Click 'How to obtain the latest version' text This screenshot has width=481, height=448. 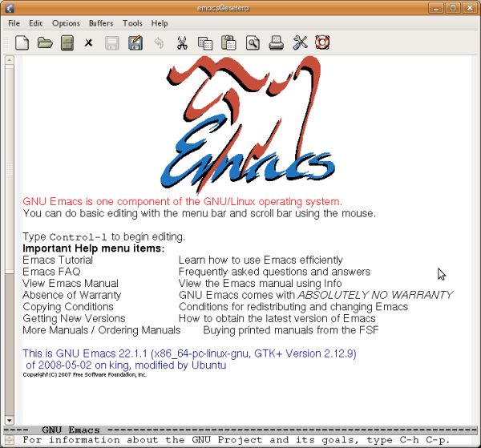(x=277, y=318)
